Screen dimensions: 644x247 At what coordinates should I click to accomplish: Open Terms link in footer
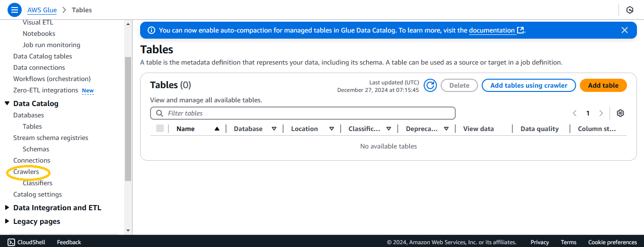pyautogui.click(x=569, y=242)
